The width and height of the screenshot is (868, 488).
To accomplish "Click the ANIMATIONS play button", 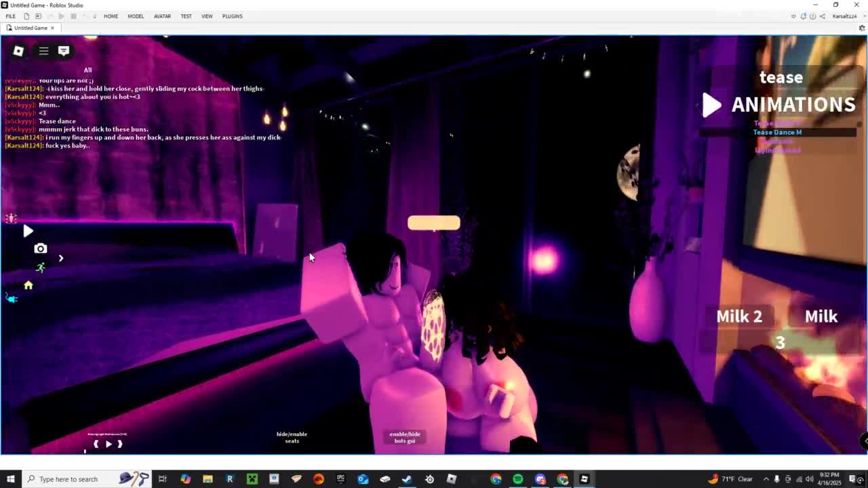I will point(711,104).
